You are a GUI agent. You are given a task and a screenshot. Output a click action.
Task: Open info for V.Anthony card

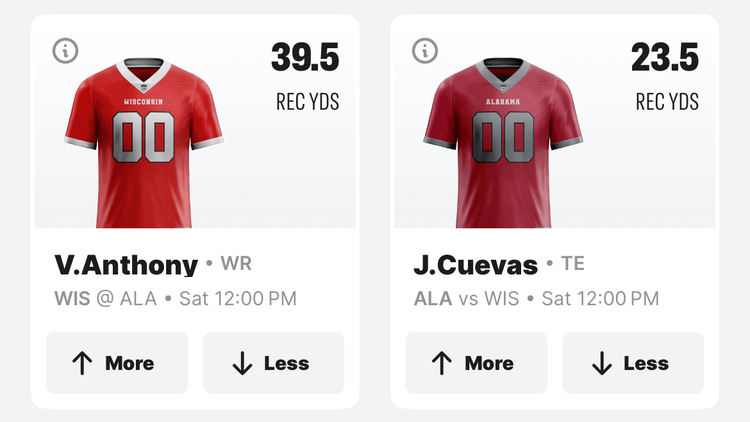pyautogui.click(x=65, y=51)
